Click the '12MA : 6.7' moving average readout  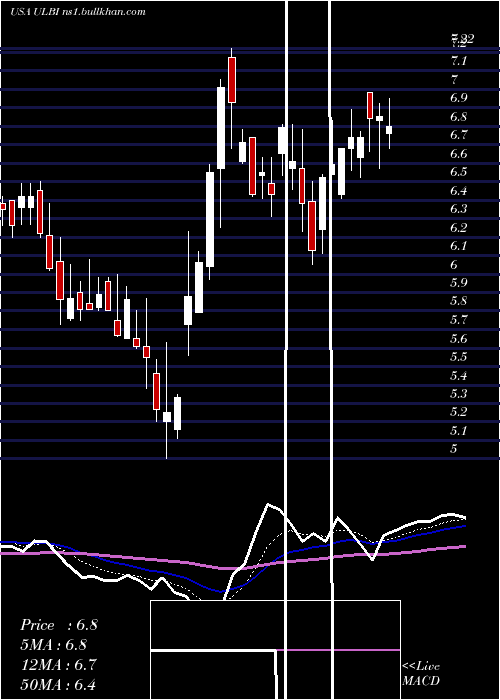[x=58, y=665]
